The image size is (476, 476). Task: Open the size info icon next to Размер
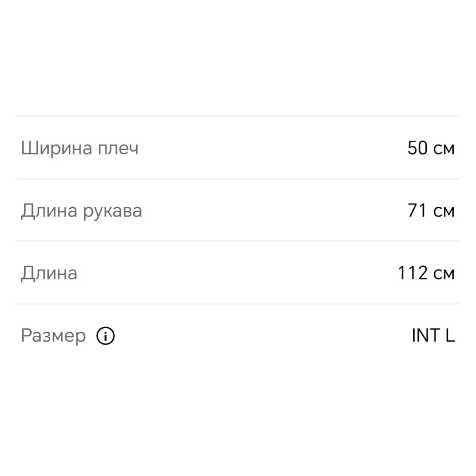coord(106,336)
